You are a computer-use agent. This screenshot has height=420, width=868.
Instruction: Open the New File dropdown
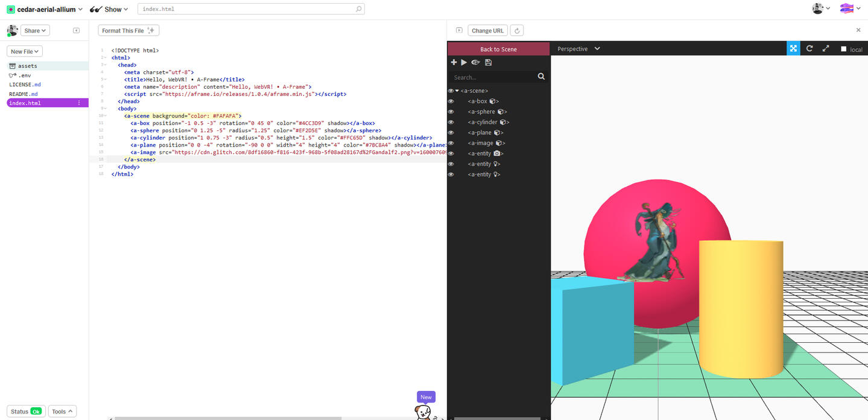click(25, 52)
